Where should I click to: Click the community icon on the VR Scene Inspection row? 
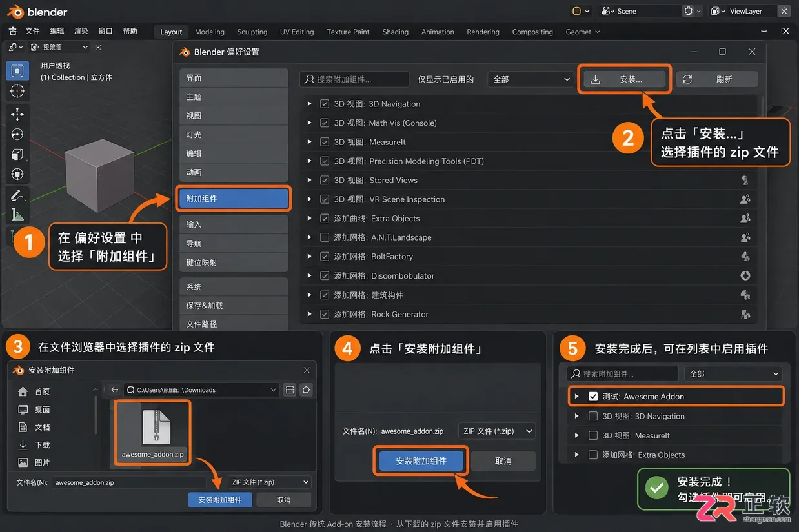[745, 199]
